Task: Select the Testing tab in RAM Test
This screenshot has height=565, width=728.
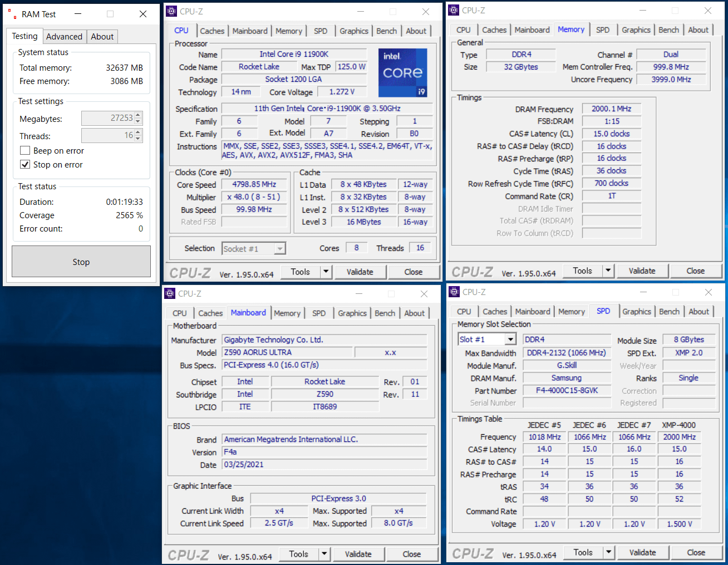Action: tap(25, 36)
